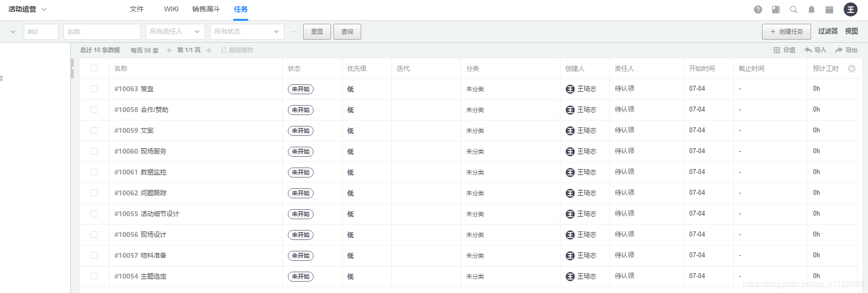
Task: Open the 所有状态 dropdown
Action: (247, 32)
